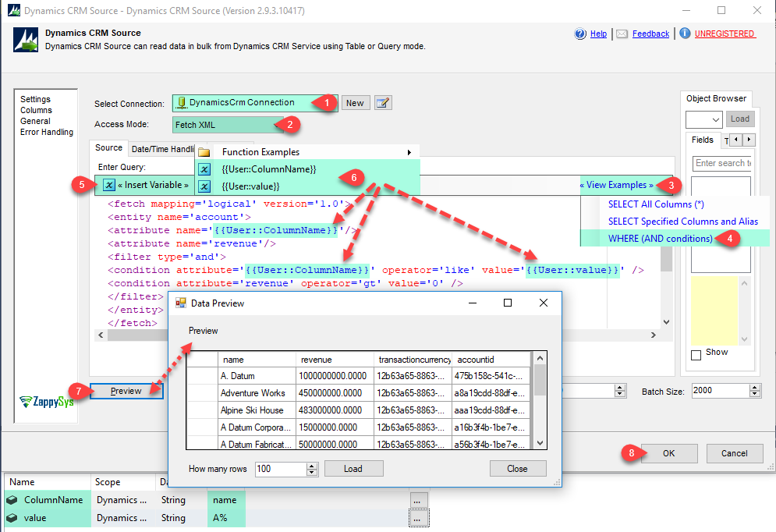Click the connection plug icon in the connection box
Image resolution: width=776 pixels, height=532 pixels.
[x=182, y=103]
